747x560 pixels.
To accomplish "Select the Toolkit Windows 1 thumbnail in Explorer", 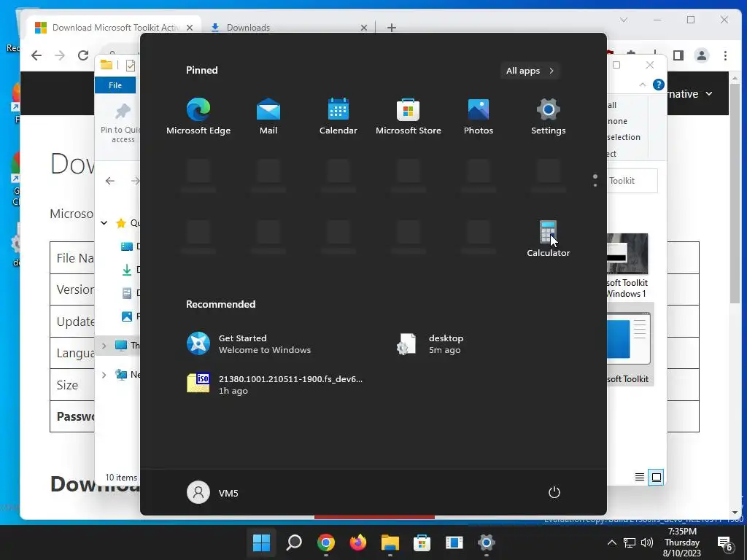I will (x=628, y=265).
